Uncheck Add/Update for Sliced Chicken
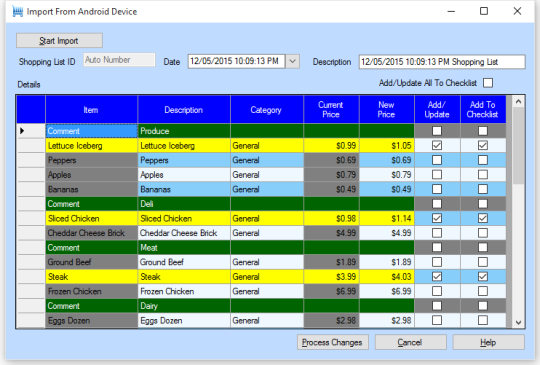540x365 pixels. click(437, 218)
